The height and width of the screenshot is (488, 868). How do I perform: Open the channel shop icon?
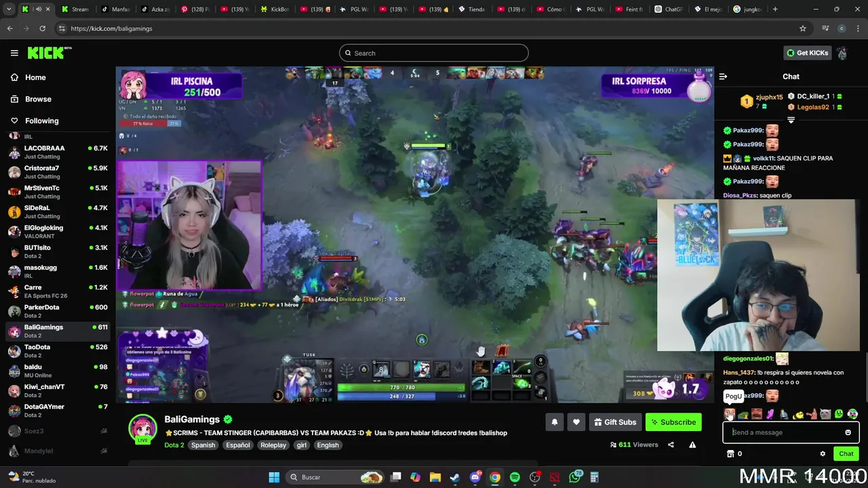(x=730, y=453)
